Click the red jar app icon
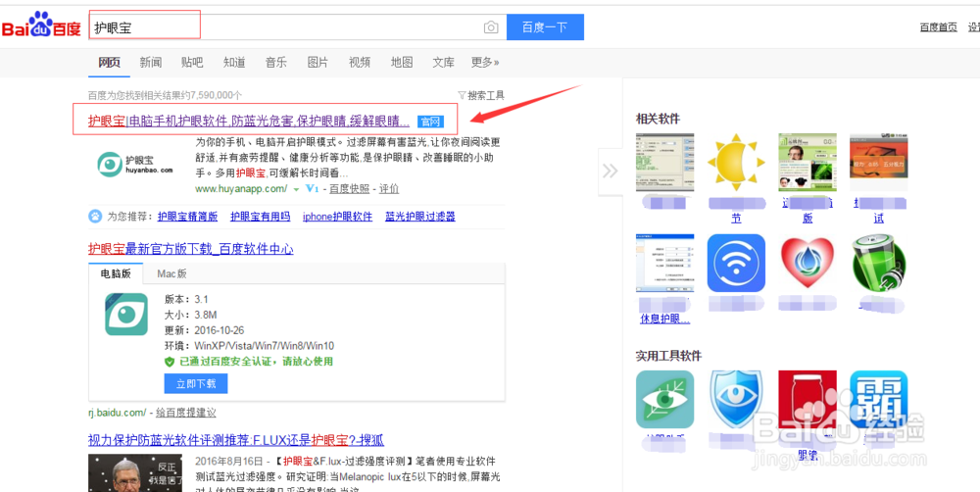The height and width of the screenshot is (492, 980). point(808,400)
